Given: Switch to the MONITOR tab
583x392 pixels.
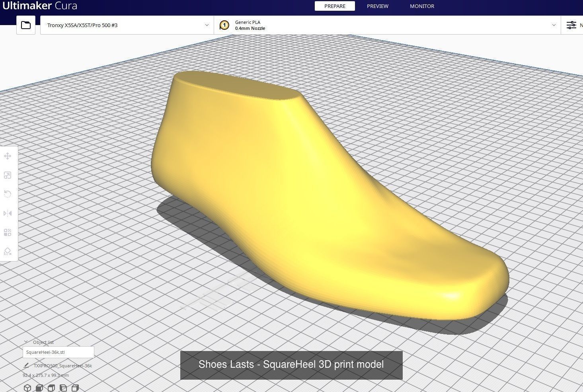Looking at the screenshot, I should pos(422,6).
